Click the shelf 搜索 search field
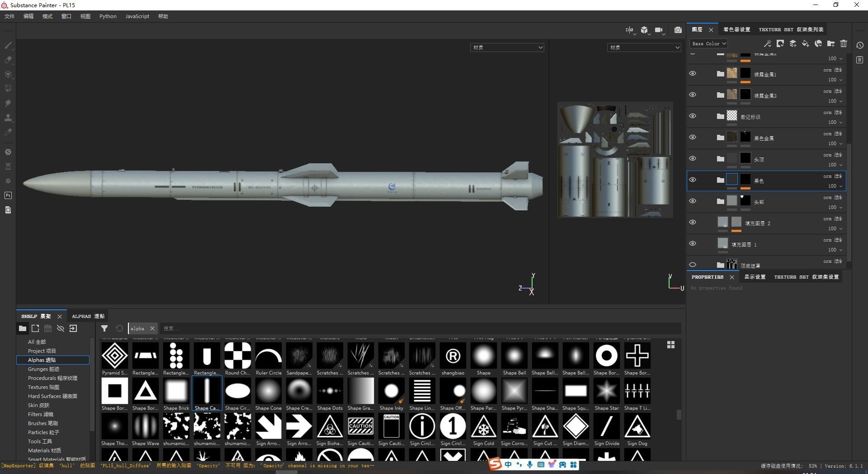The height and width of the screenshot is (474, 868). click(x=420, y=328)
